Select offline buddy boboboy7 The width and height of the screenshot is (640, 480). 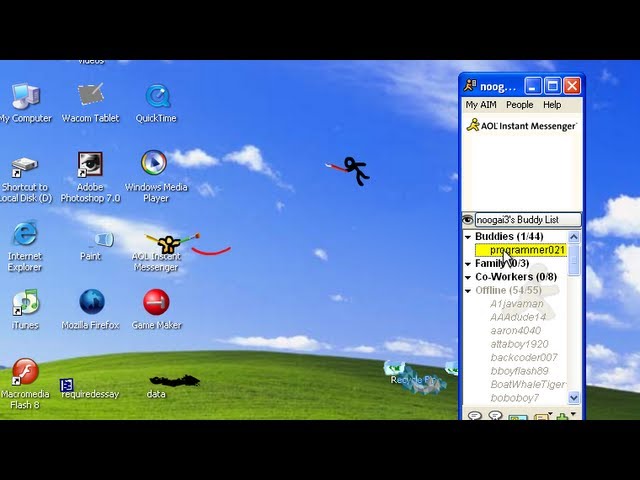coord(515,398)
